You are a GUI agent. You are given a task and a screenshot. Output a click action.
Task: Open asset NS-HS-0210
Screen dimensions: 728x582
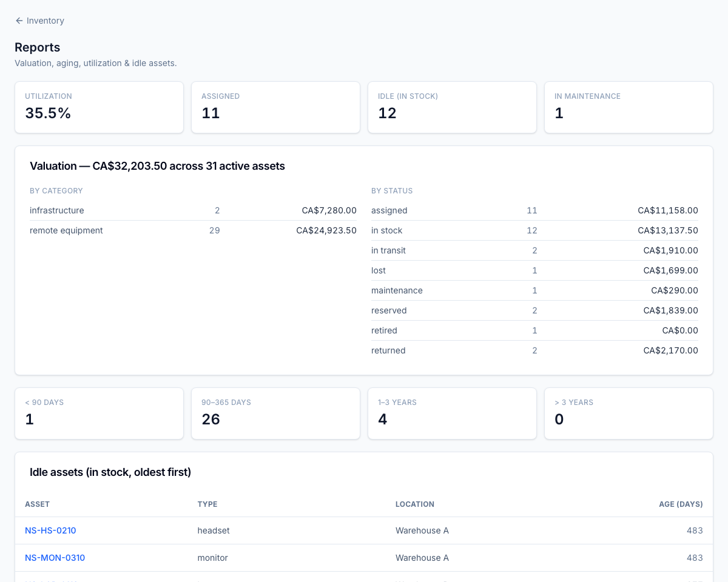(x=50, y=530)
